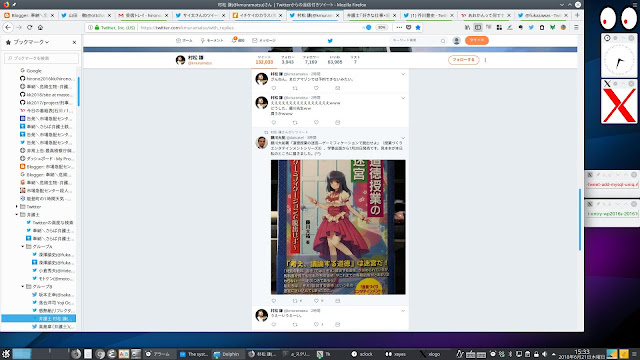Retweet the book cover image tweet
This screenshot has height=360, width=640.
click(295, 301)
